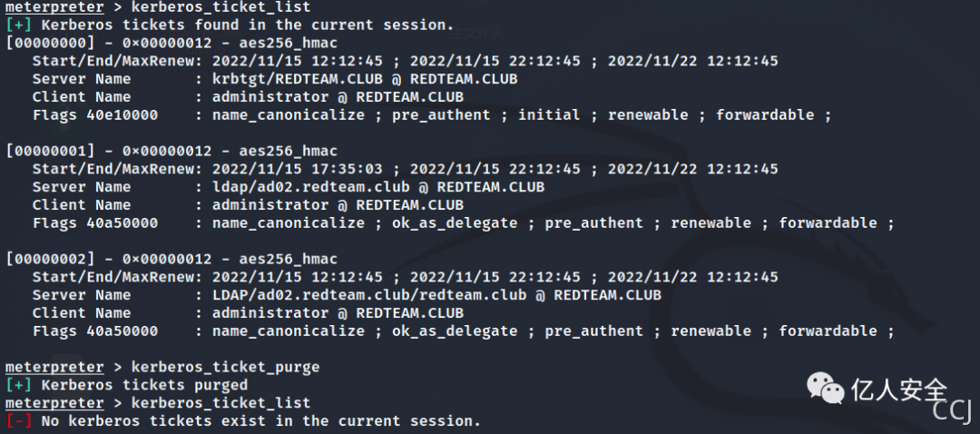
Task: Click the kerberos_ticket_purge command text
Action: pyautogui.click(x=225, y=367)
